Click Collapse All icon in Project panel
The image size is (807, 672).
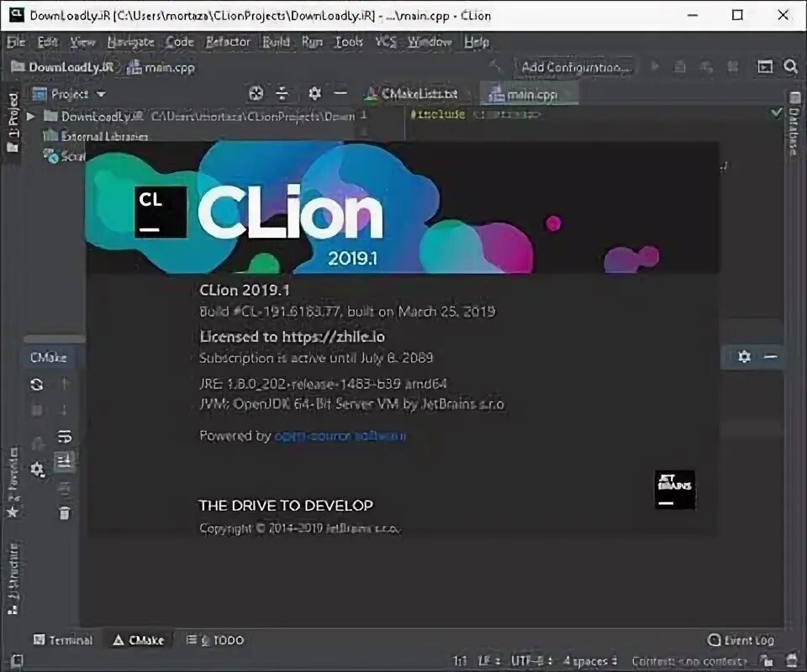pos(282,93)
